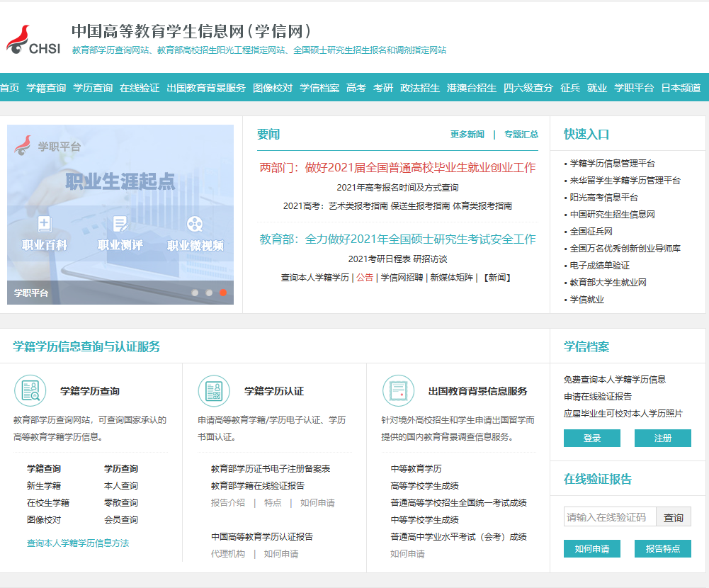Go to 首页 in the navigation bar
The height and width of the screenshot is (588, 709).
(x=9, y=88)
